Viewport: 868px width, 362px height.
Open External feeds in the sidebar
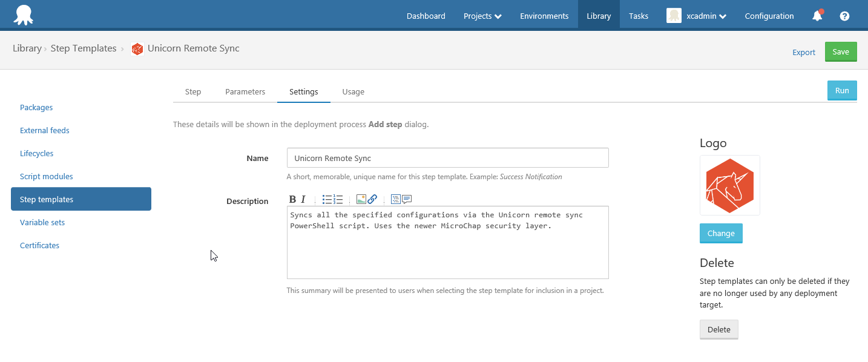click(45, 131)
